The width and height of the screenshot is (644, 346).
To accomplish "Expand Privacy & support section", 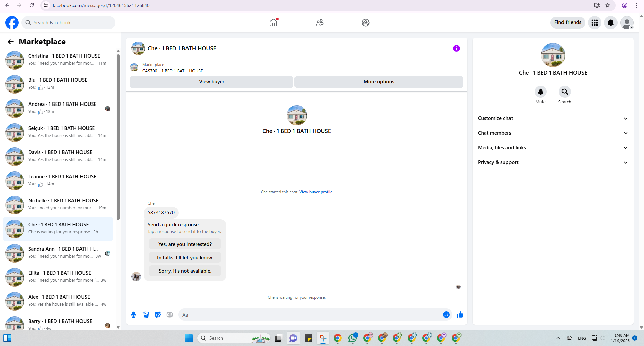I will tap(553, 162).
